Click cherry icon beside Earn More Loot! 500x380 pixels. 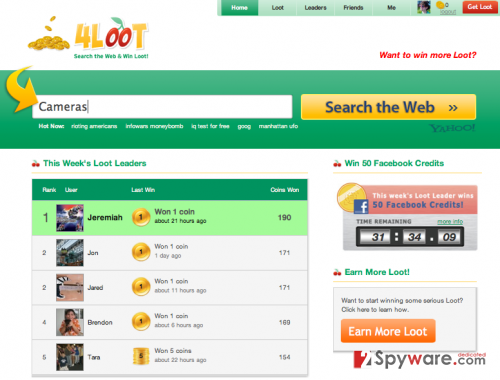(x=337, y=272)
